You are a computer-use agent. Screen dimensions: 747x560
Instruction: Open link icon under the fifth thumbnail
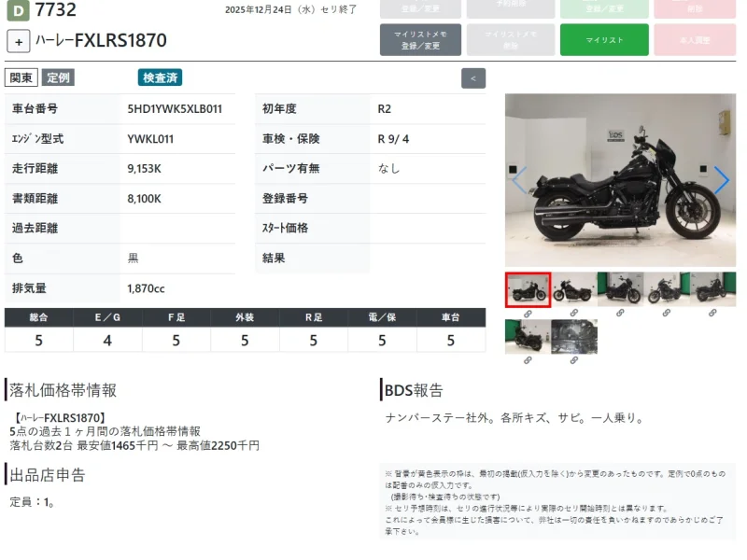point(712,313)
